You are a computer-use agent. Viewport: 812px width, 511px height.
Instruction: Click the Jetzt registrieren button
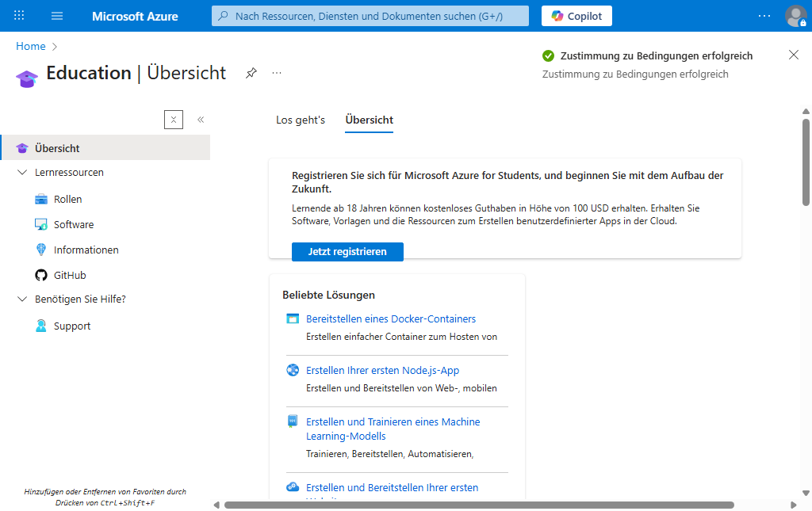pyautogui.click(x=347, y=252)
